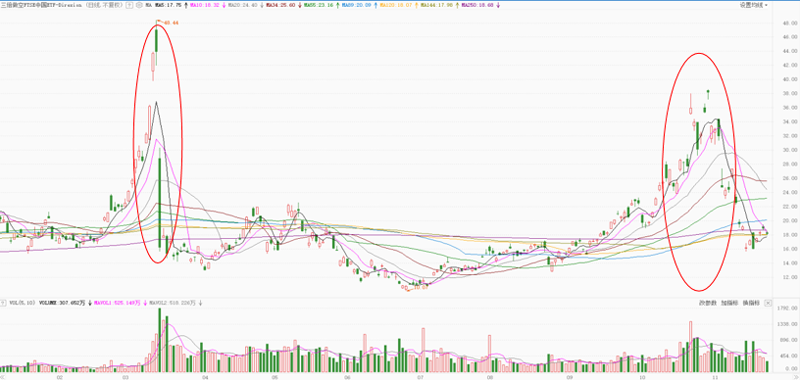
Task: Click the 日线 不复权 period label
Action: tap(104, 5)
